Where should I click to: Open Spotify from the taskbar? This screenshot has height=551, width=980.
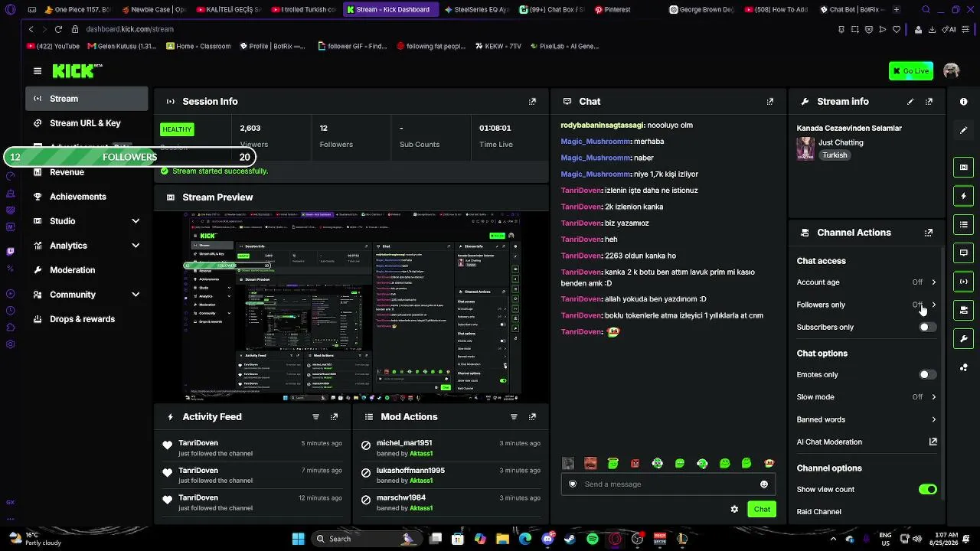(592, 539)
